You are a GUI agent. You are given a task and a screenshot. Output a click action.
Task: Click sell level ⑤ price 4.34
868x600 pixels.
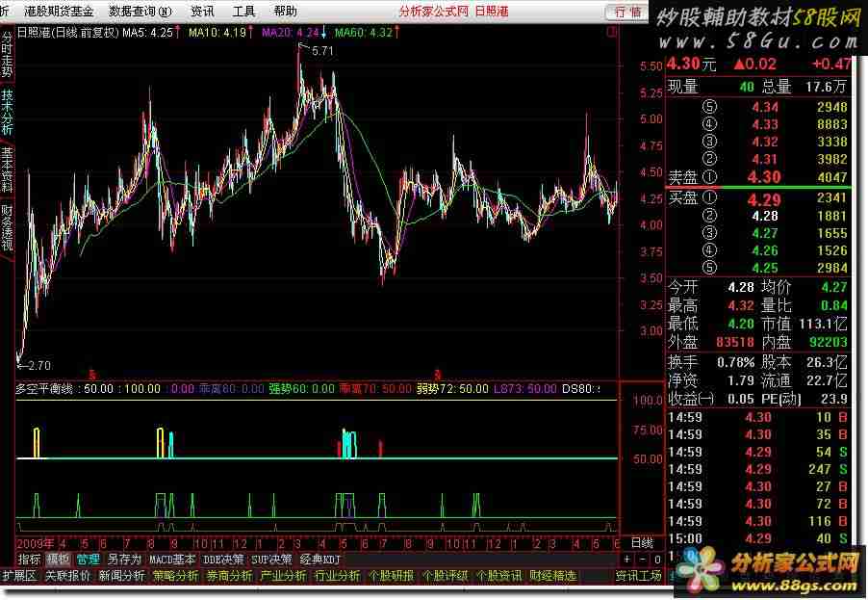pyautogui.click(x=765, y=107)
